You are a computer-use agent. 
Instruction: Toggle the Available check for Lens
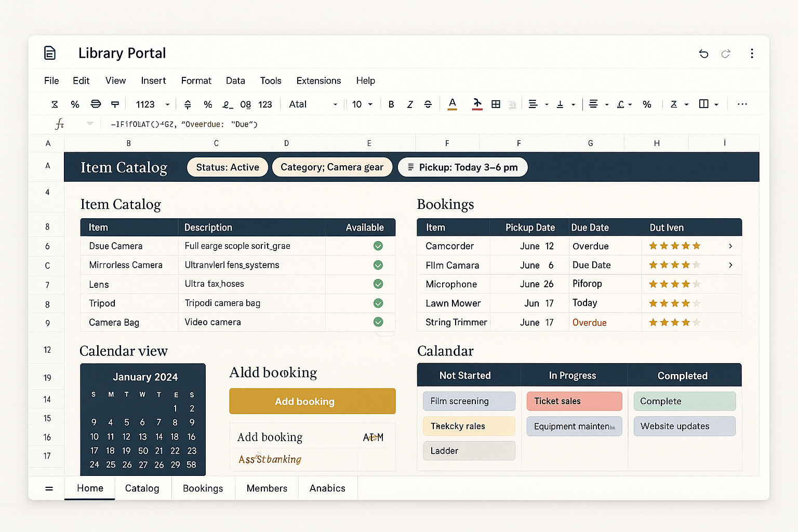pos(378,284)
